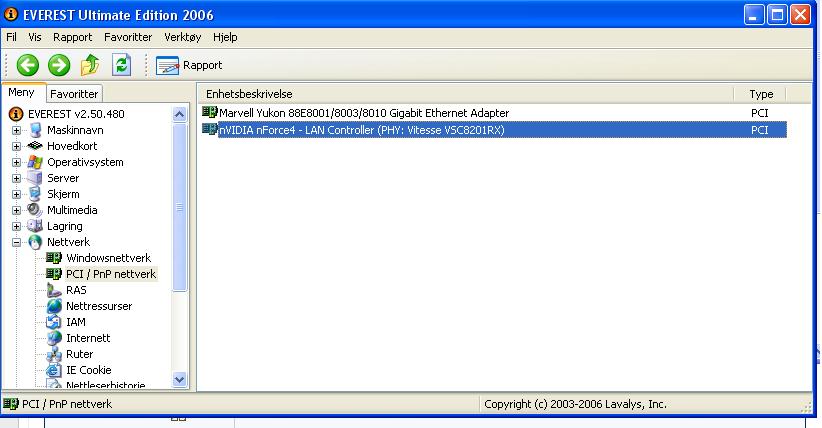Select Windowsnettverk tree item
This screenshot has width=822, height=428.
tap(109, 258)
